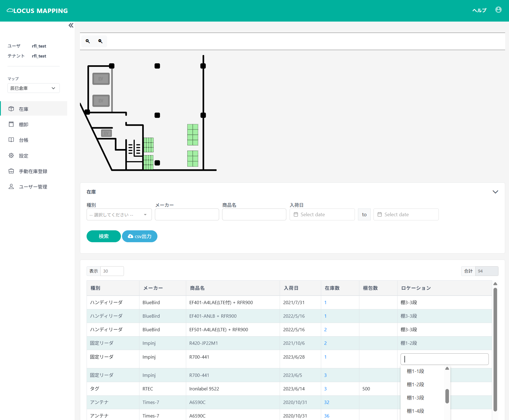
Task: Click the upper EV elevator on the map
Action: [x=101, y=79]
